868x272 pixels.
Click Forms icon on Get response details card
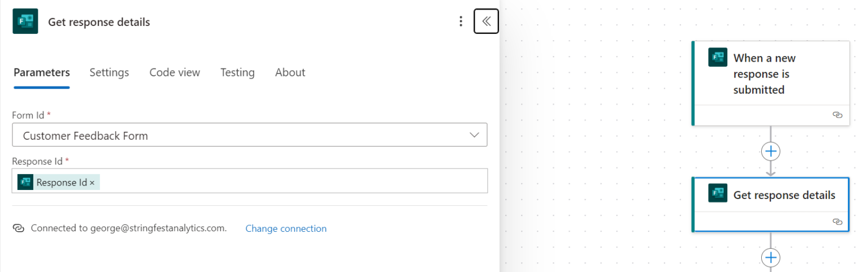click(x=718, y=194)
